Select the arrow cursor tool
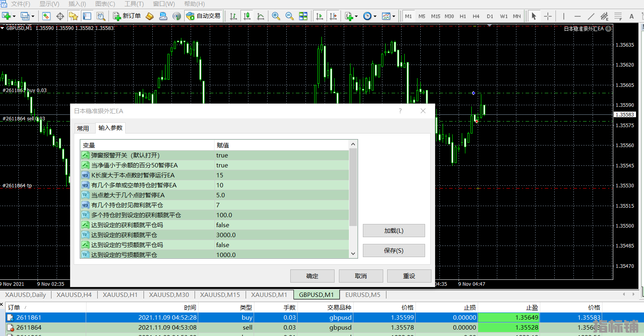Viewport: 644px width, 336px height. click(x=534, y=16)
